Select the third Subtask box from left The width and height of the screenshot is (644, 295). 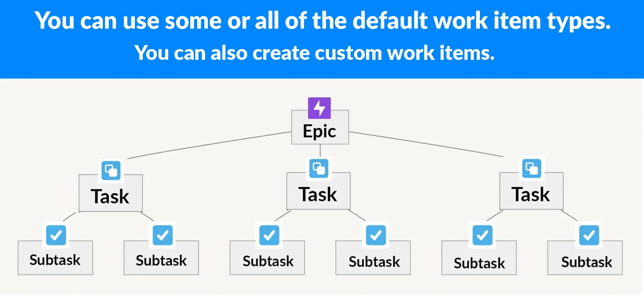click(267, 258)
